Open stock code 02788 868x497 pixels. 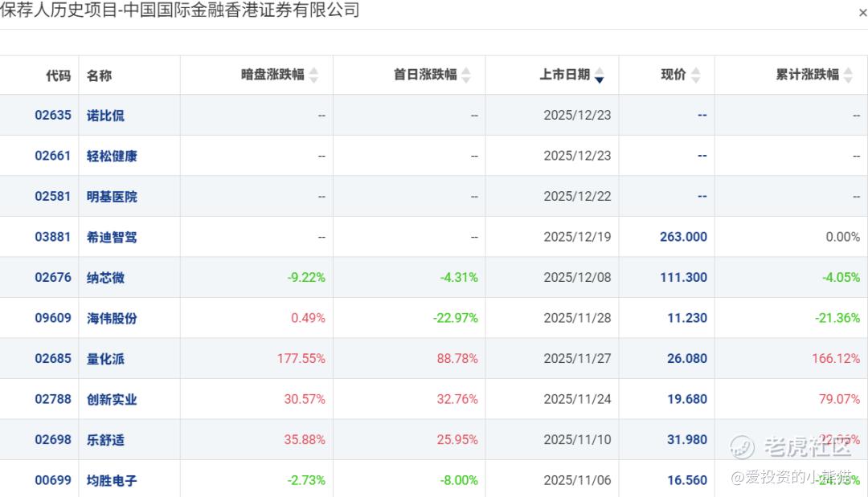[53, 399]
